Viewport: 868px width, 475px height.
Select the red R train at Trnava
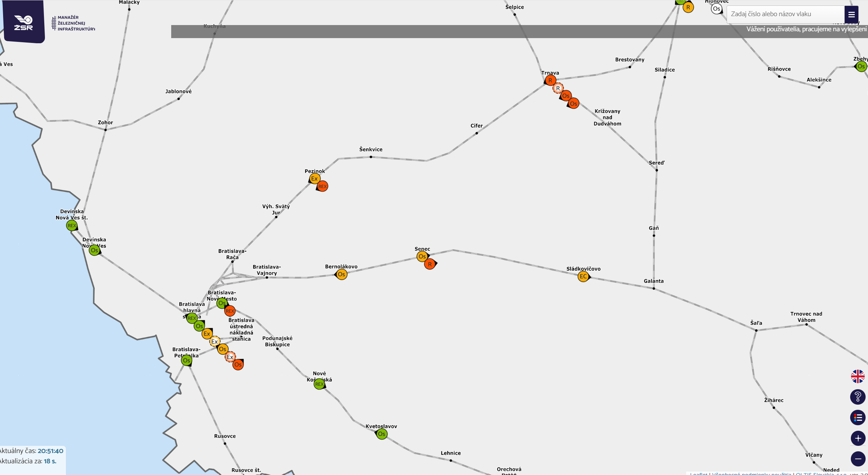(x=550, y=80)
